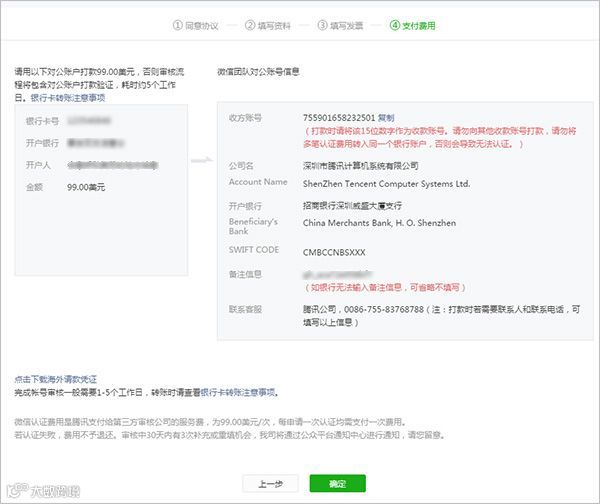Click account number 755901658232501
Viewport: 600px width, 504px height.
click(339, 117)
